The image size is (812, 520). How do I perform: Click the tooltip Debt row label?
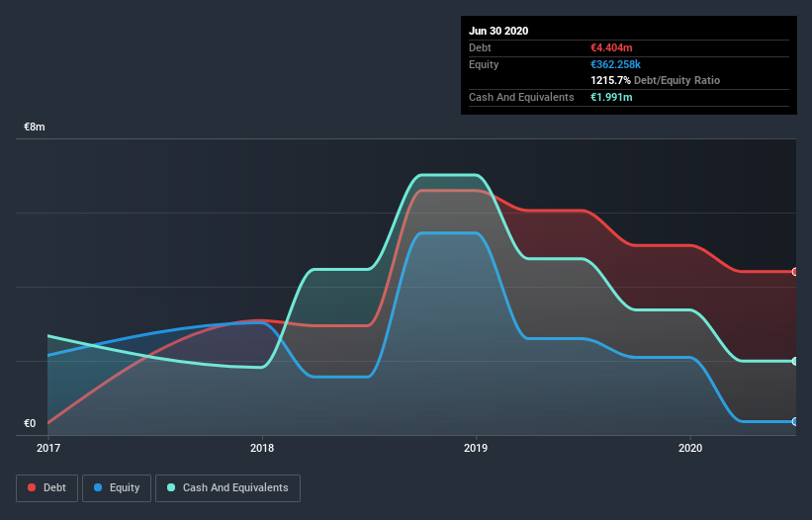point(480,47)
